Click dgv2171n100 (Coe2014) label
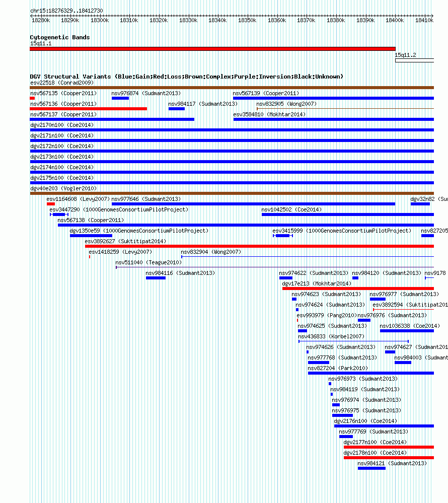Screen dimensions: 448x503 (x=62, y=136)
